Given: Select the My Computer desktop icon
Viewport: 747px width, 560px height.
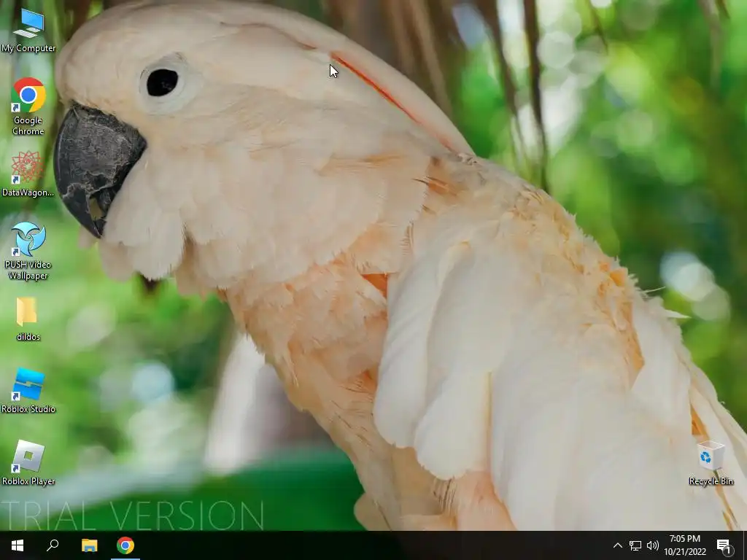Looking at the screenshot, I should point(28,29).
